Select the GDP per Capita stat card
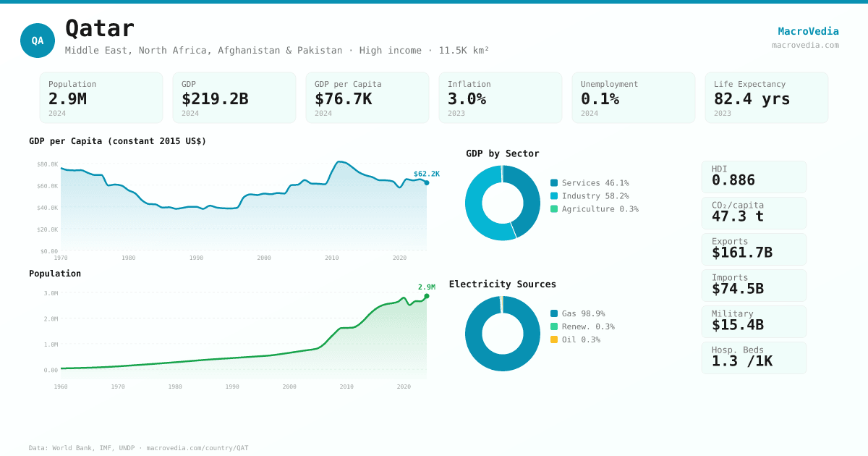The height and width of the screenshot is (456, 868). point(367,98)
